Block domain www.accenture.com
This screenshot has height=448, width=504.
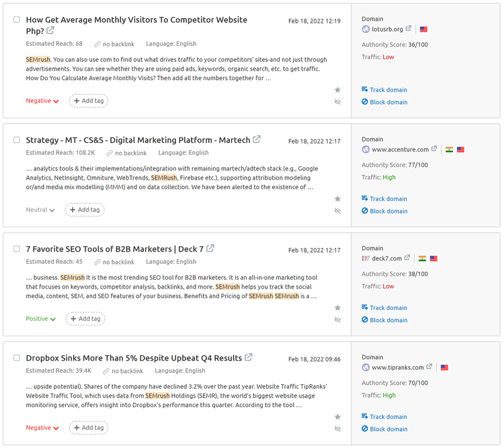pos(385,211)
